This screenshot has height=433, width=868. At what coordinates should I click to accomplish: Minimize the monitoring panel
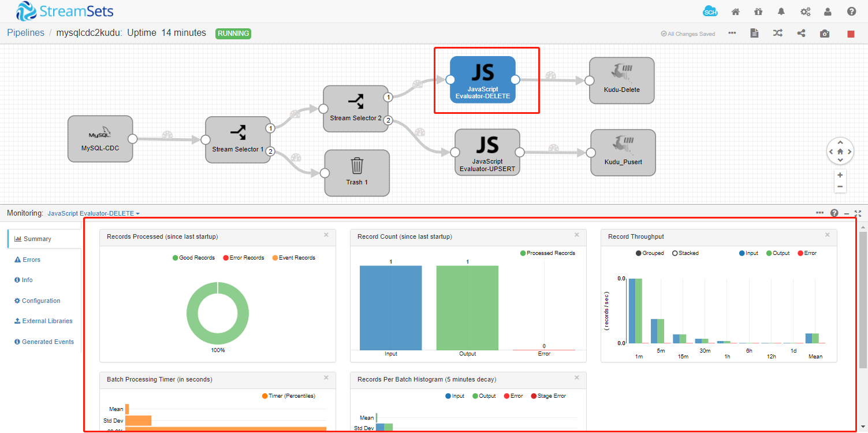846,213
